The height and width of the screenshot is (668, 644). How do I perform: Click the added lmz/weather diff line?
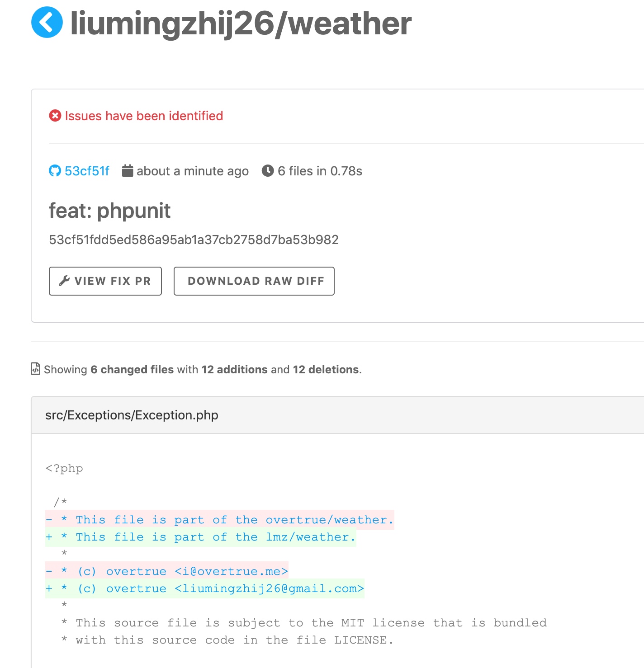point(201,537)
